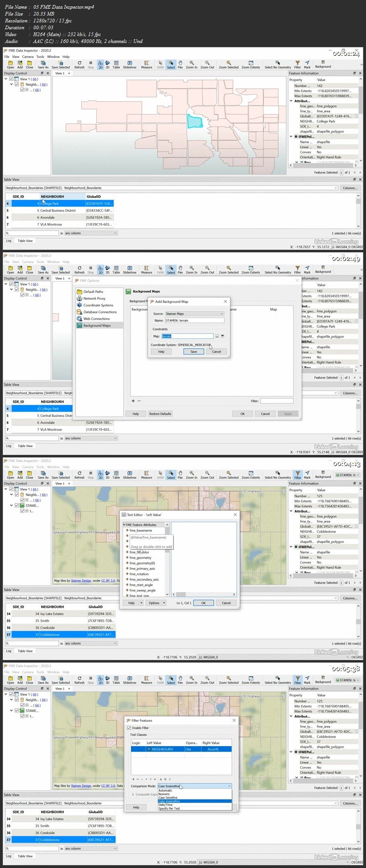The width and height of the screenshot is (366, 868).
Task: Open the Stamen Design link in the 00:04:13 frame
Action: click(81, 581)
